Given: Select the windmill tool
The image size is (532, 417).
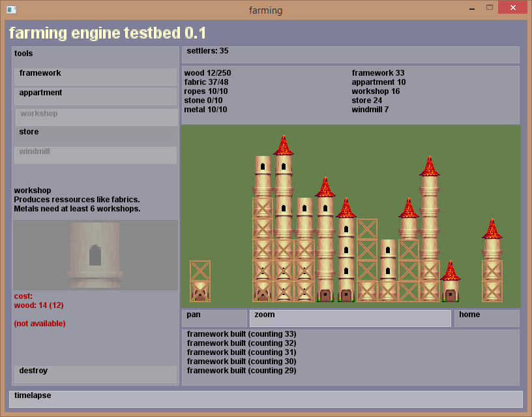Looking at the screenshot, I should 95,155.
